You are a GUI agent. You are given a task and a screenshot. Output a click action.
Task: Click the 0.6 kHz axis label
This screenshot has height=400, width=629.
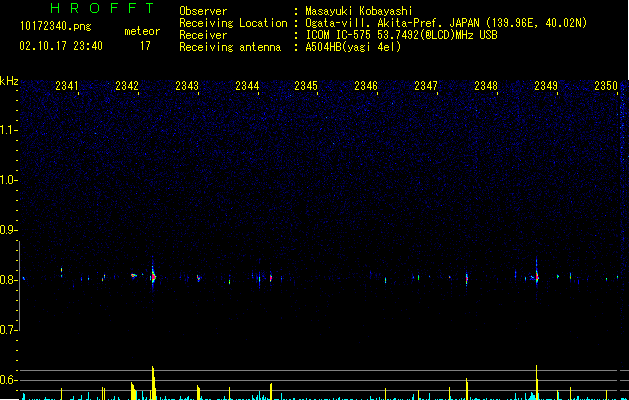pyautogui.click(x=8, y=380)
